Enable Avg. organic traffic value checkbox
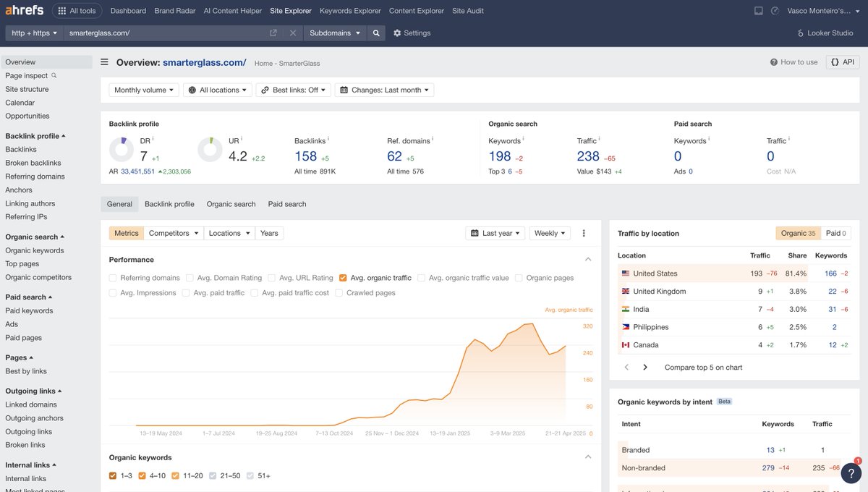 (422, 278)
